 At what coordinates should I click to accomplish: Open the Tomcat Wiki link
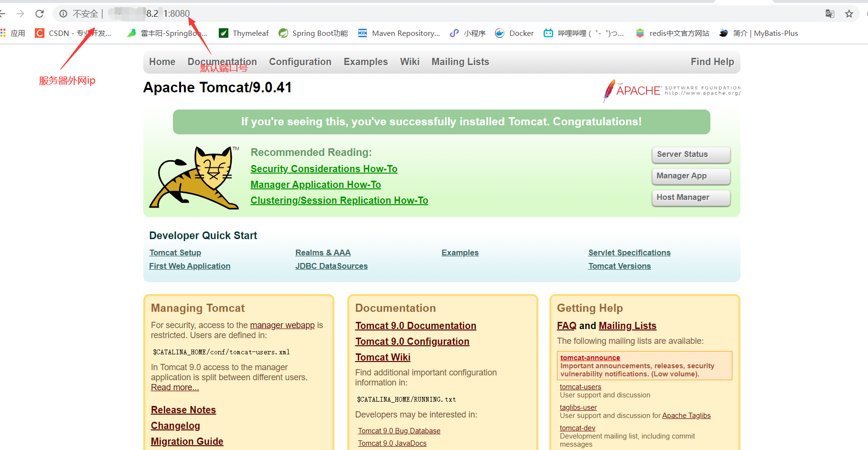click(x=383, y=357)
